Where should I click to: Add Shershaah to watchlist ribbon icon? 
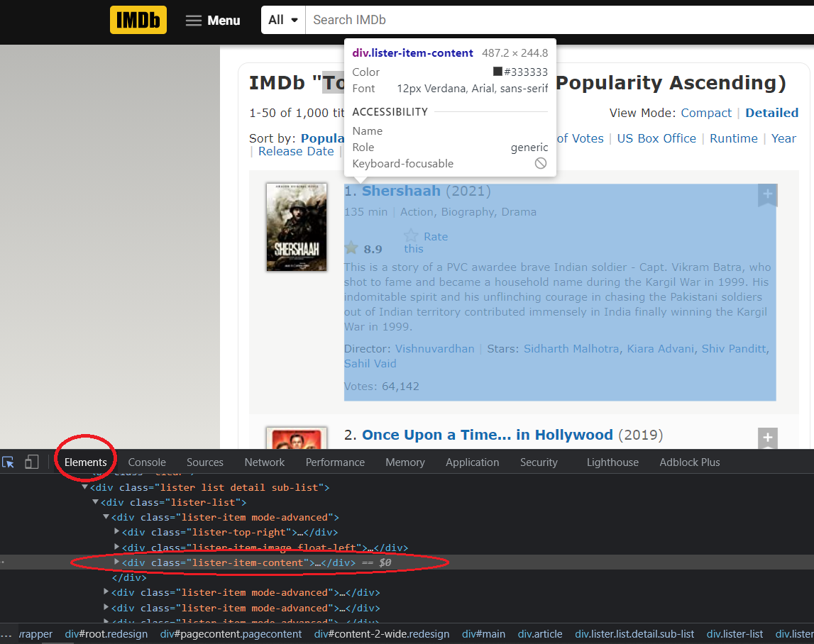coord(767,195)
